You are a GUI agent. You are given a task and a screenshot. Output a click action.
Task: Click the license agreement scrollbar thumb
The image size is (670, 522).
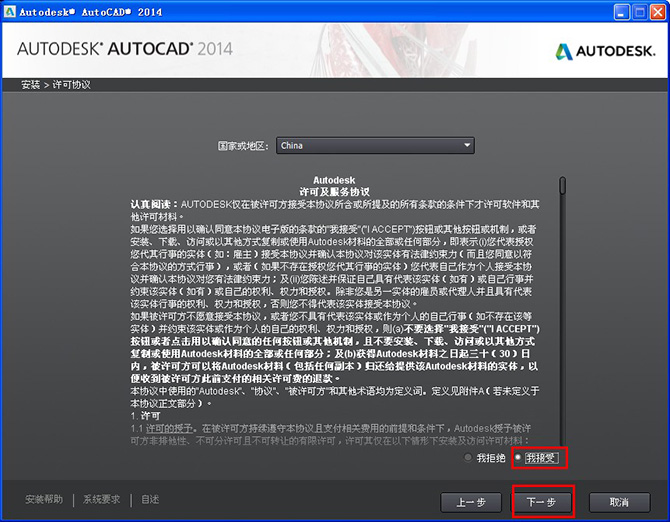(562, 186)
